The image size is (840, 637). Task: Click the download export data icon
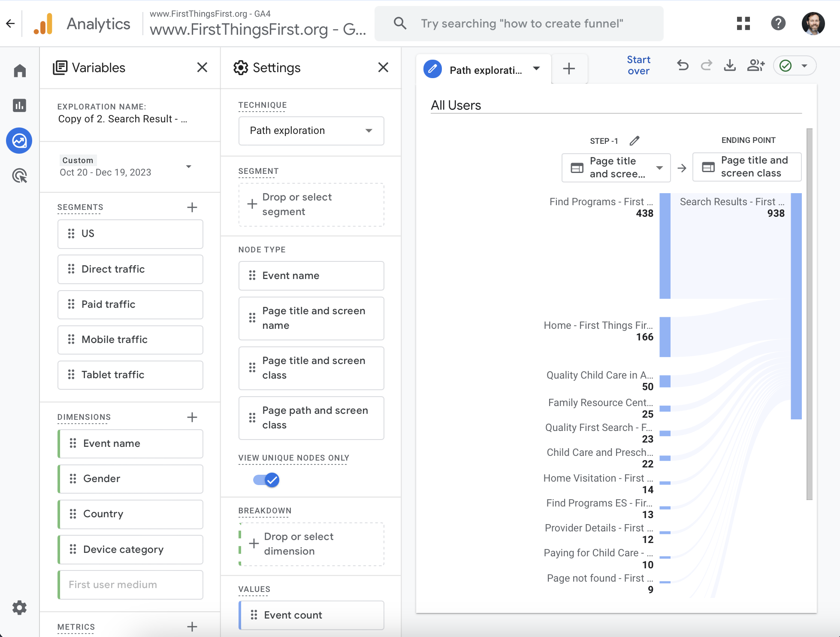(x=730, y=66)
